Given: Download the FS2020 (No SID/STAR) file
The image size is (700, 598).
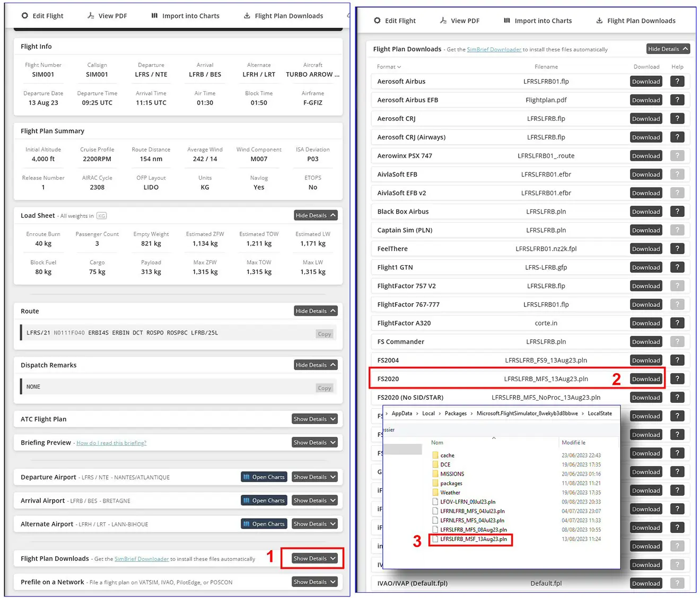Looking at the screenshot, I should point(645,398).
